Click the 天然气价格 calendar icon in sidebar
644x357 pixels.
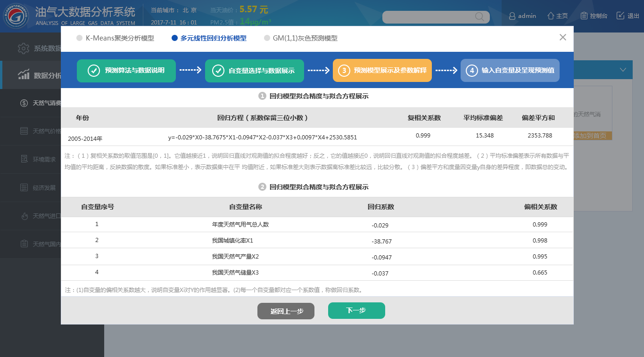(24, 131)
